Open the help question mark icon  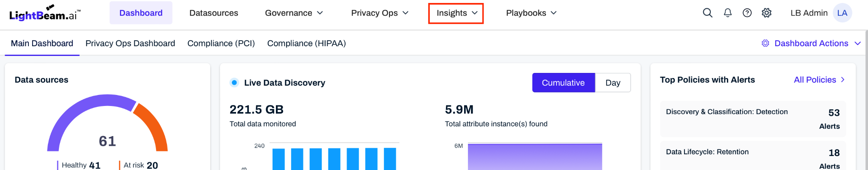point(747,13)
